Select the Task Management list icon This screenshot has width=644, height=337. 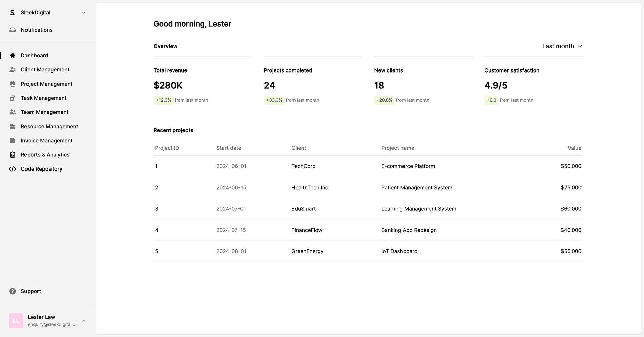[x=12, y=98]
